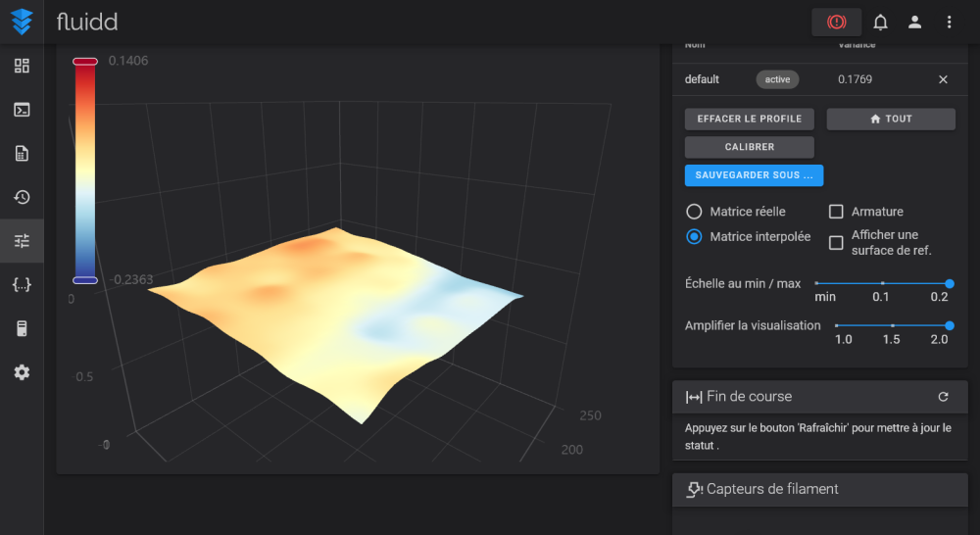Open the G-code files page icon
This screenshot has height=535, width=980.
(22, 153)
